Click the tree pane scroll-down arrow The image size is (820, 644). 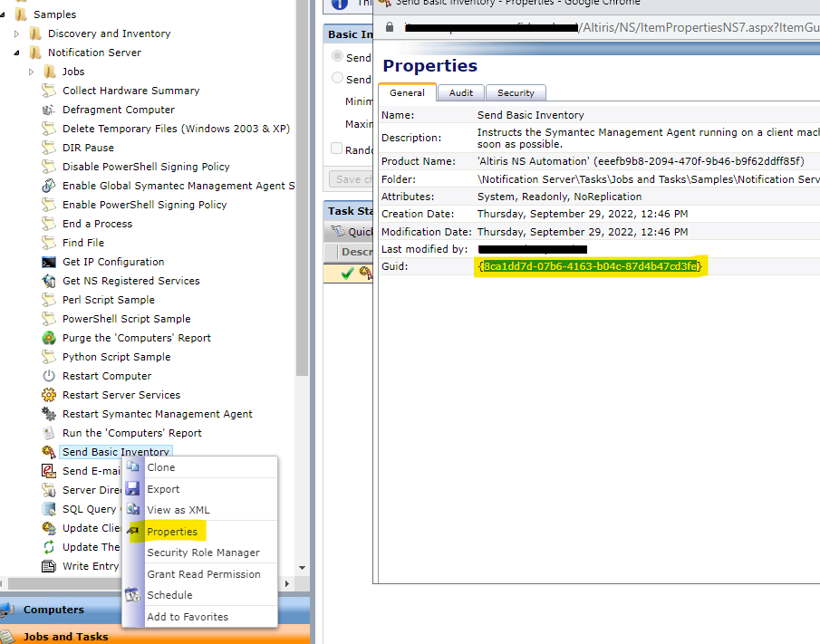pos(302,568)
